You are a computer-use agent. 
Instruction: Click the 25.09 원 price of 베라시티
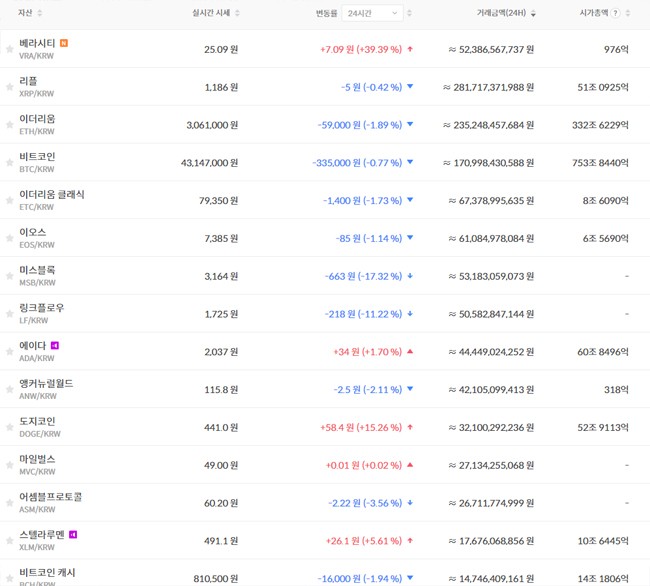(x=221, y=49)
